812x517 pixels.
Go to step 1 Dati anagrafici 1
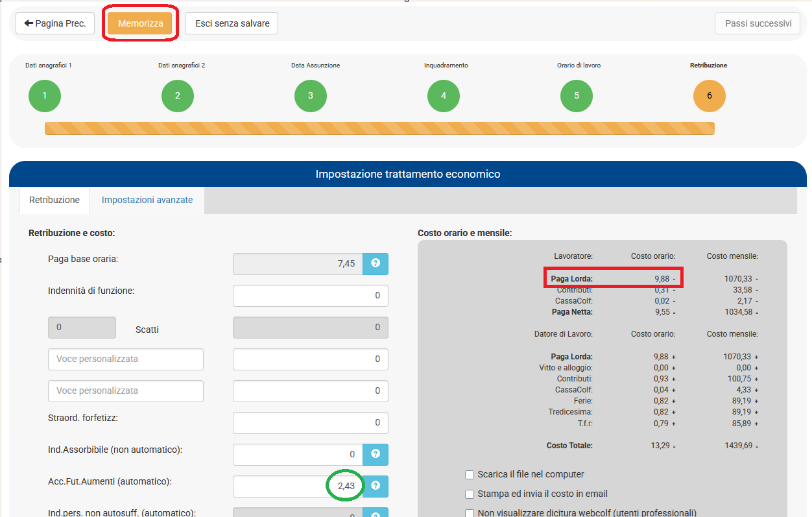pyautogui.click(x=45, y=96)
